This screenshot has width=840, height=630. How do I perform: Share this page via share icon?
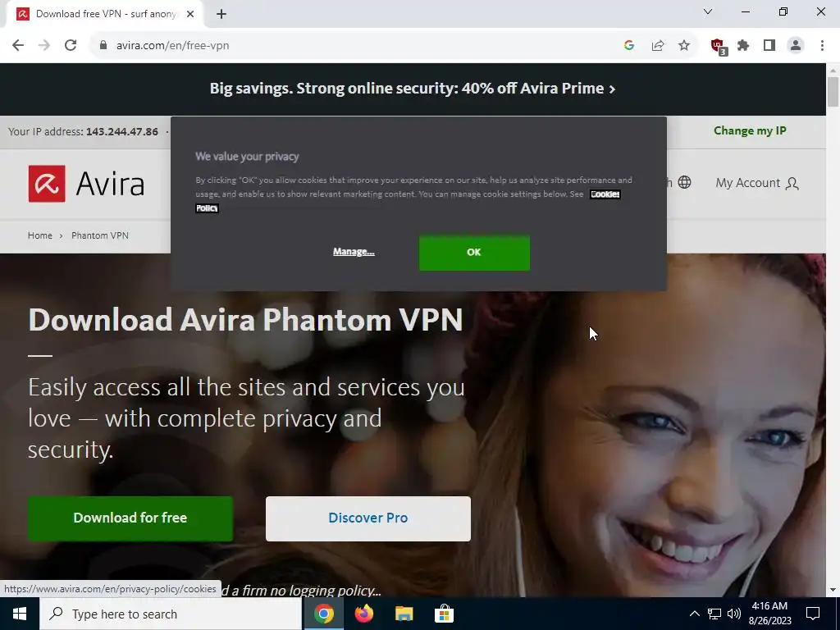click(x=657, y=46)
